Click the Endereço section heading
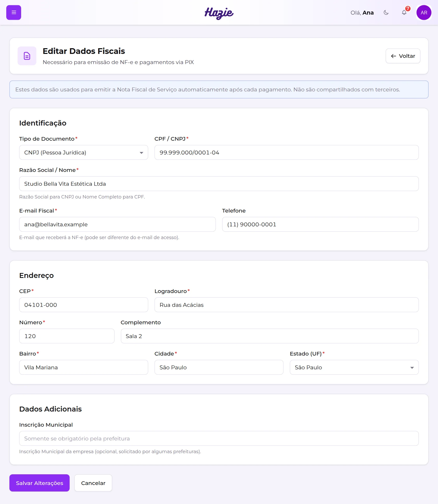This screenshot has width=438, height=504. point(36,275)
